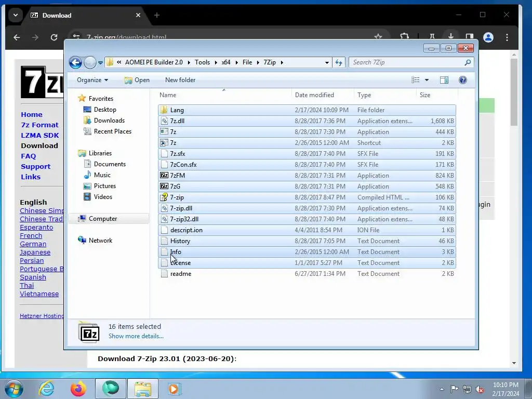Image resolution: width=532 pixels, height=399 pixels.
Task: Open Explorer help icon
Action: point(463,80)
